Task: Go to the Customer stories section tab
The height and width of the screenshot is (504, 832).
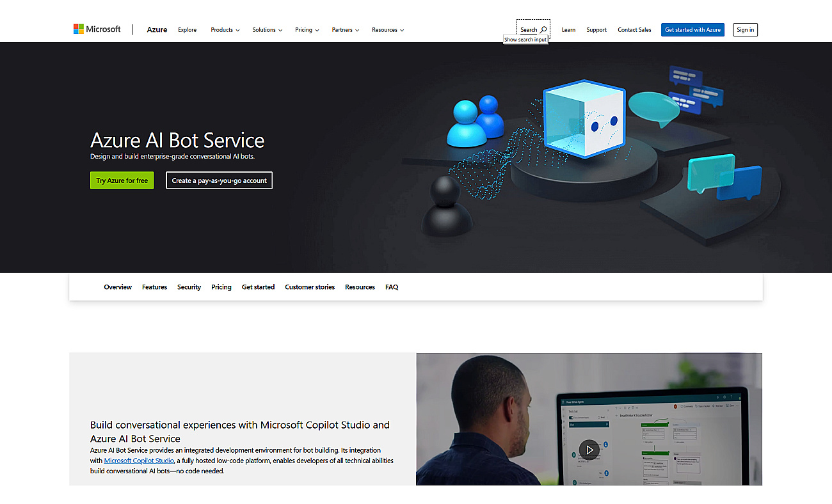Action: [x=310, y=287]
